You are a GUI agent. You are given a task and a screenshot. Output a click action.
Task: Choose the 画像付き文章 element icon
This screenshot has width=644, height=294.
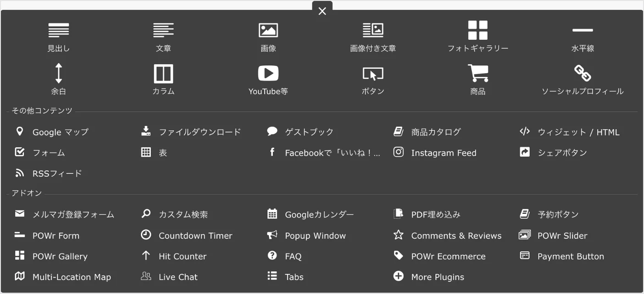[x=373, y=30]
